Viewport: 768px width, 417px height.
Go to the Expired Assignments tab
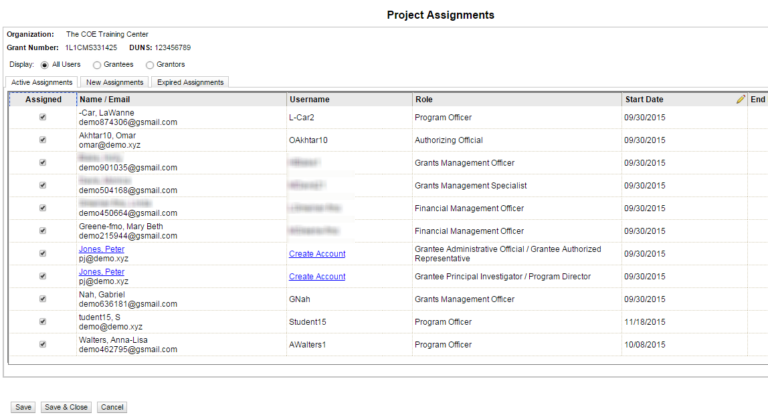190,82
